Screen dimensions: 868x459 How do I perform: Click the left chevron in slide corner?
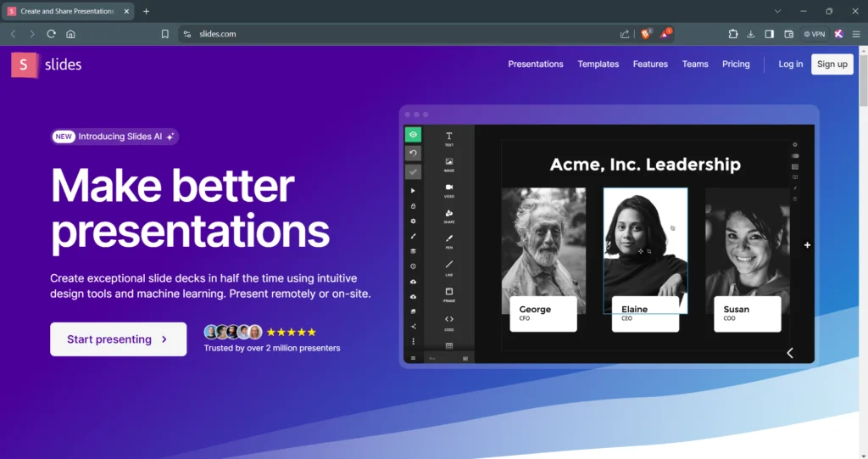(790, 353)
